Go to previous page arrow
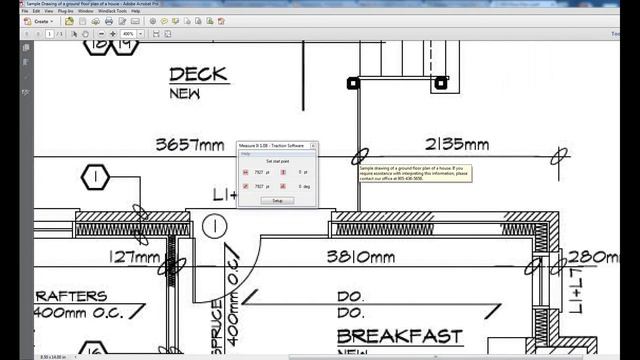This screenshot has height=360, width=640. click(27, 34)
